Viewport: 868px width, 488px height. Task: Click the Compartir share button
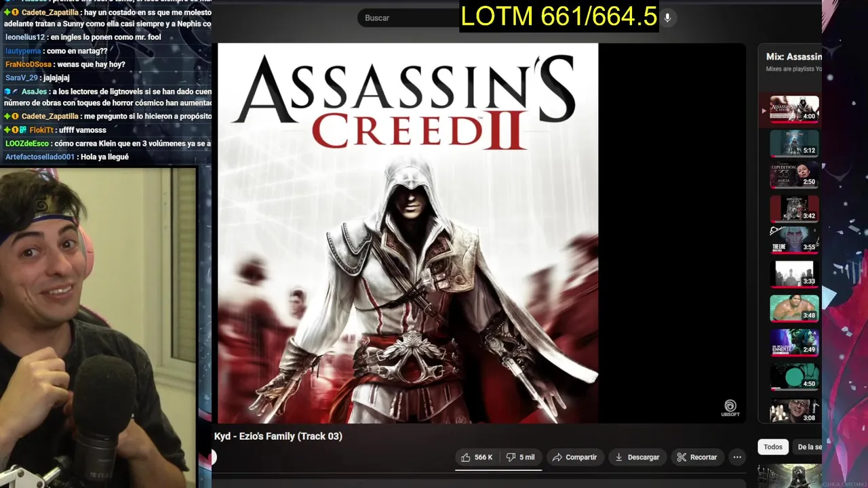pyautogui.click(x=575, y=457)
